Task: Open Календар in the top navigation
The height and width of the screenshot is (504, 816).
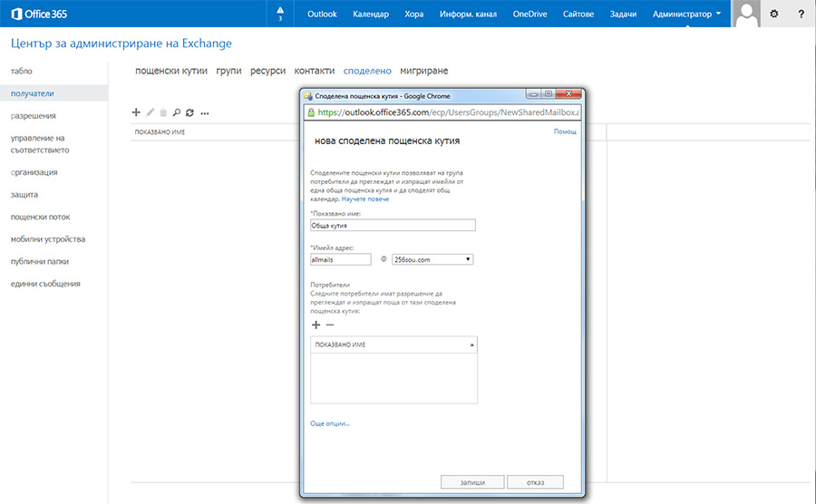Action: click(371, 14)
